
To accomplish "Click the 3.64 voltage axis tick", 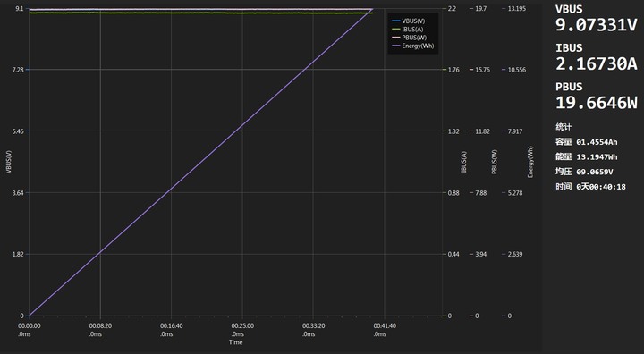I will coord(19,192).
